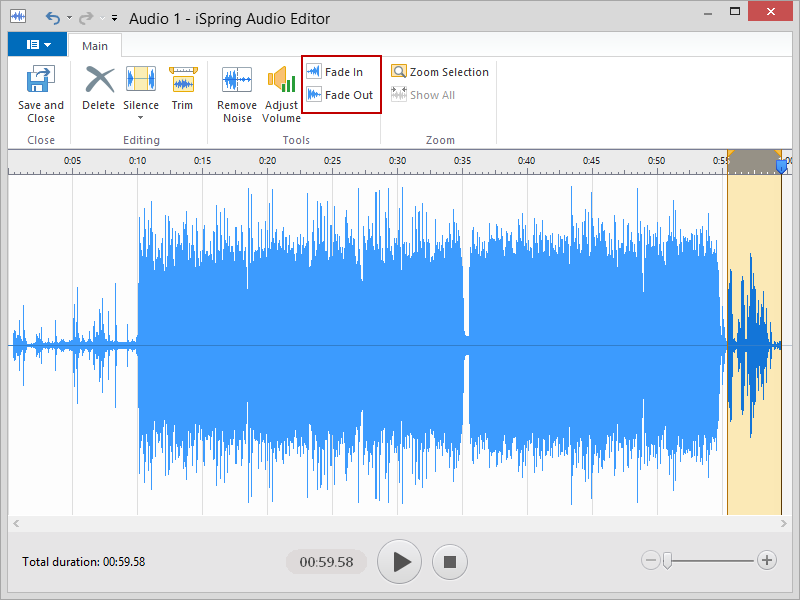
Task: Click inside the highlighted selection region
Action: (754, 344)
